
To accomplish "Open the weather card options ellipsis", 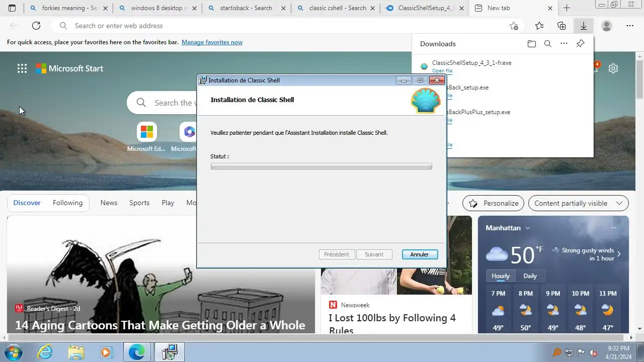I will [x=613, y=228].
